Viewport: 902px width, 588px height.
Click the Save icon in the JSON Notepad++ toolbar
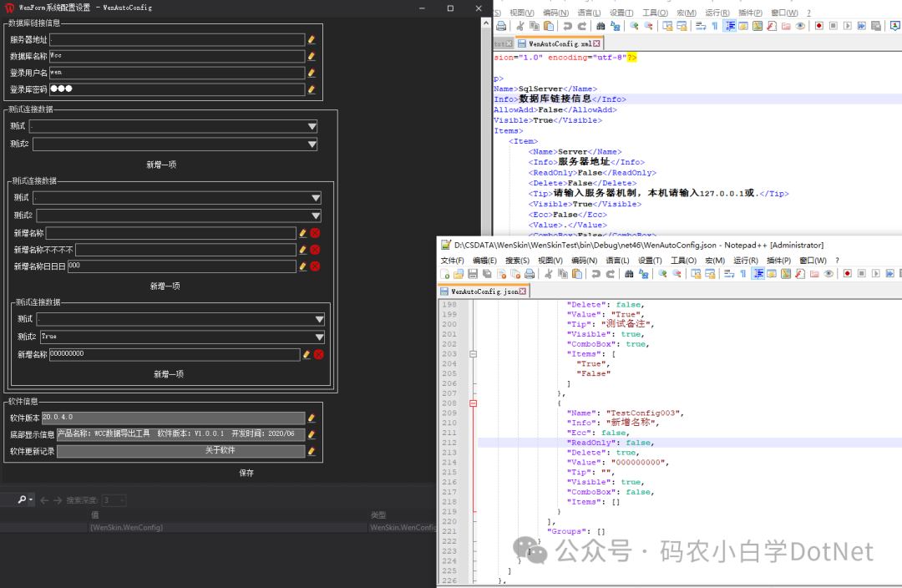tap(473, 273)
